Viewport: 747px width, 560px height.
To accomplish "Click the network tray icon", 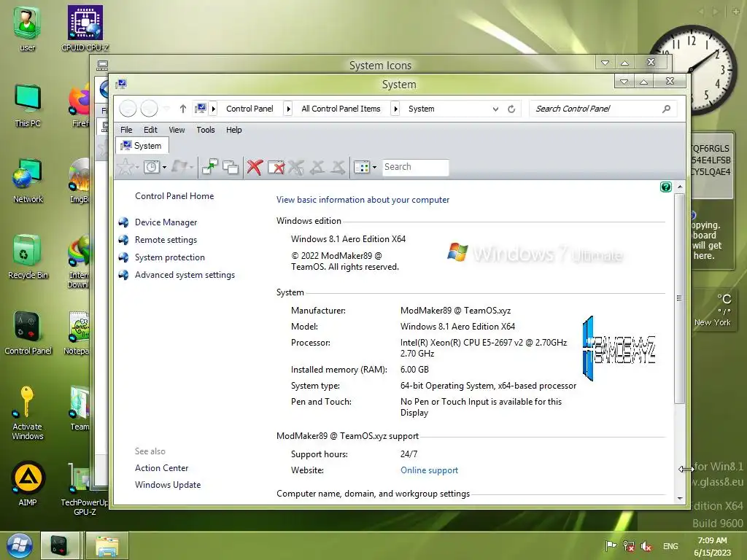I will pyautogui.click(x=629, y=546).
